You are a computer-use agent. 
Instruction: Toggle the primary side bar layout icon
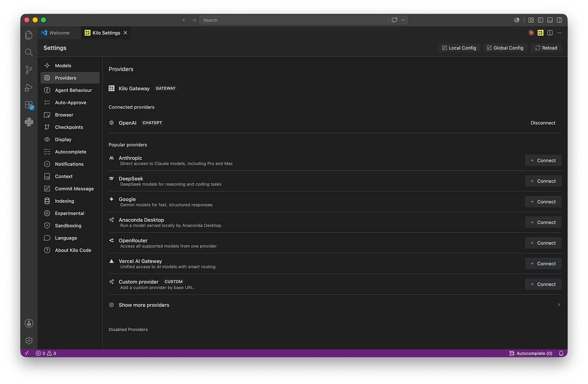tap(540, 20)
